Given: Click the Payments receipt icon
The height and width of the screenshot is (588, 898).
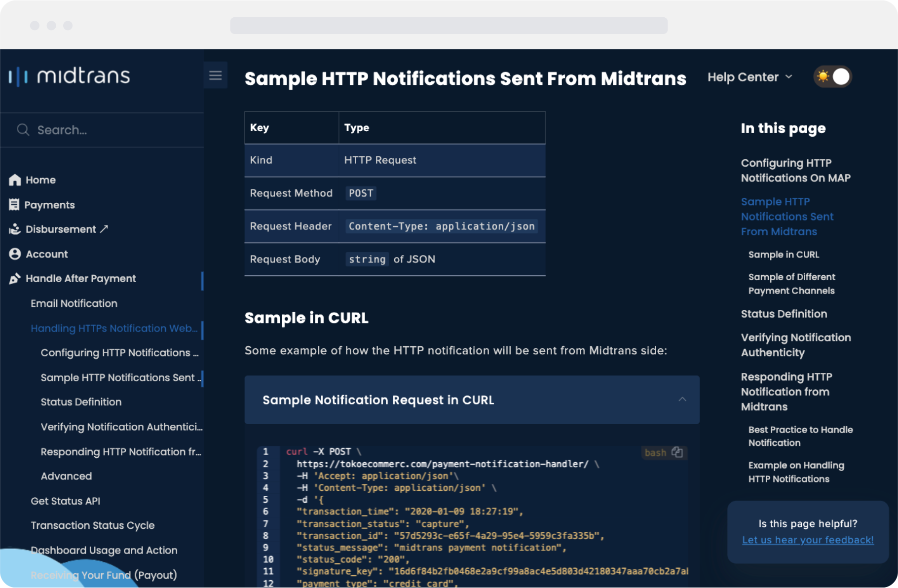Looking at the screenshot, I should pyautogui.click(x=14, y=205).
